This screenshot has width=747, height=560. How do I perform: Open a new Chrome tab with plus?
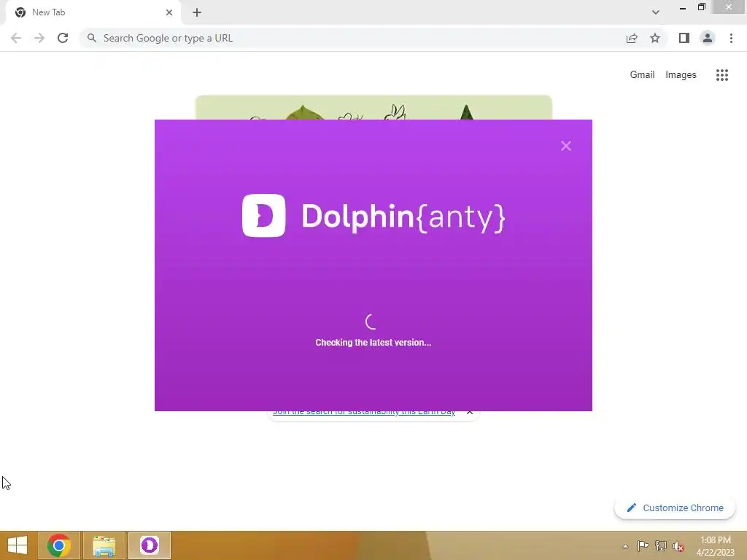pyautogui.click(x=197, y=12)
